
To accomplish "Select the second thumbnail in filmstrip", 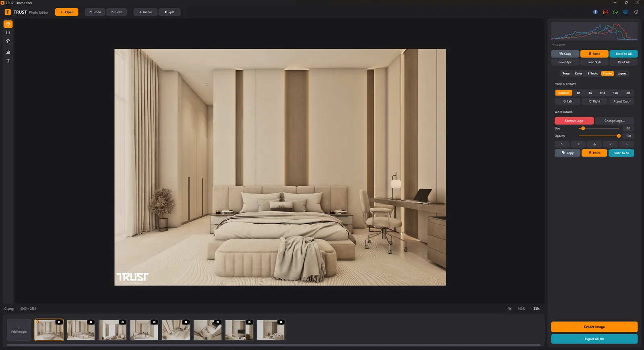I will click(80, 330).
